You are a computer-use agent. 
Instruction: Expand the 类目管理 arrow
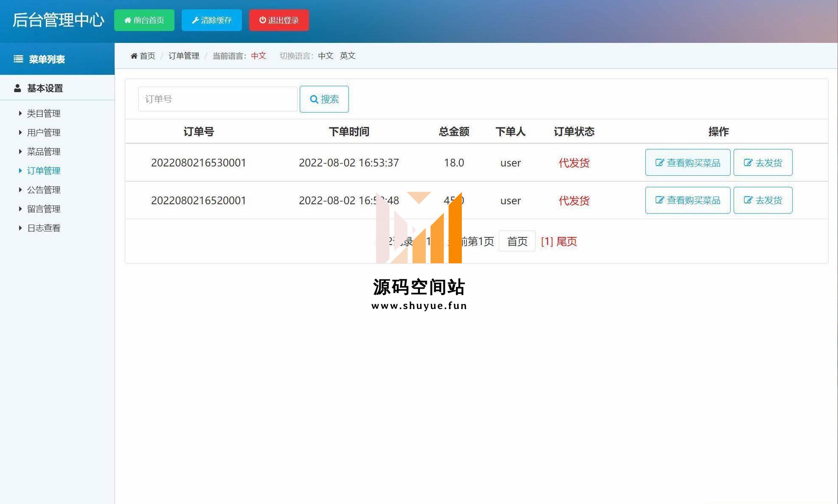(20, 113)
